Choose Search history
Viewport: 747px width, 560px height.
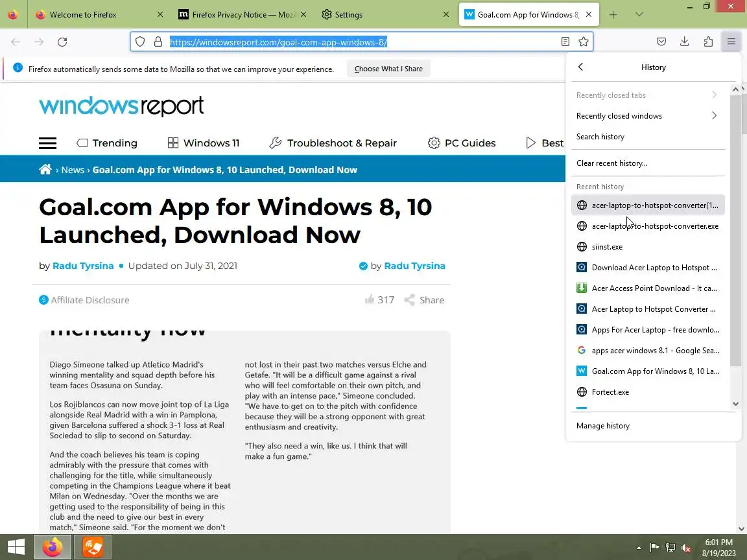(x=648, y=137)
